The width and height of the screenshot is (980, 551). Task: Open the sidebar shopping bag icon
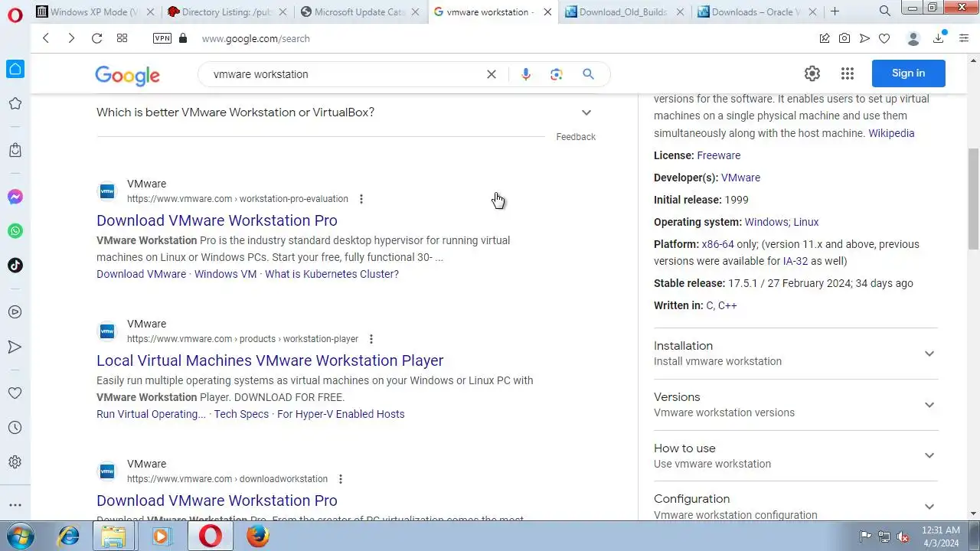click(15, 150)
